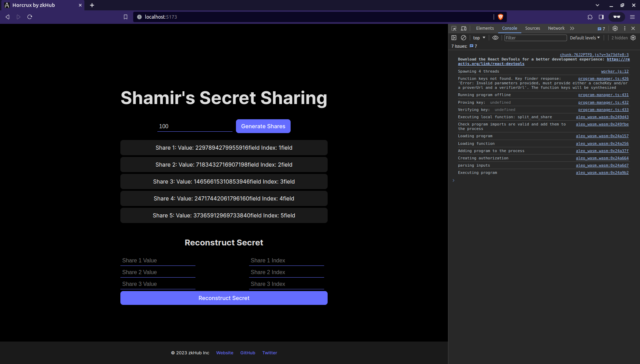Select the element inspector tool in DevTools
640x364 pixels.
454,28
